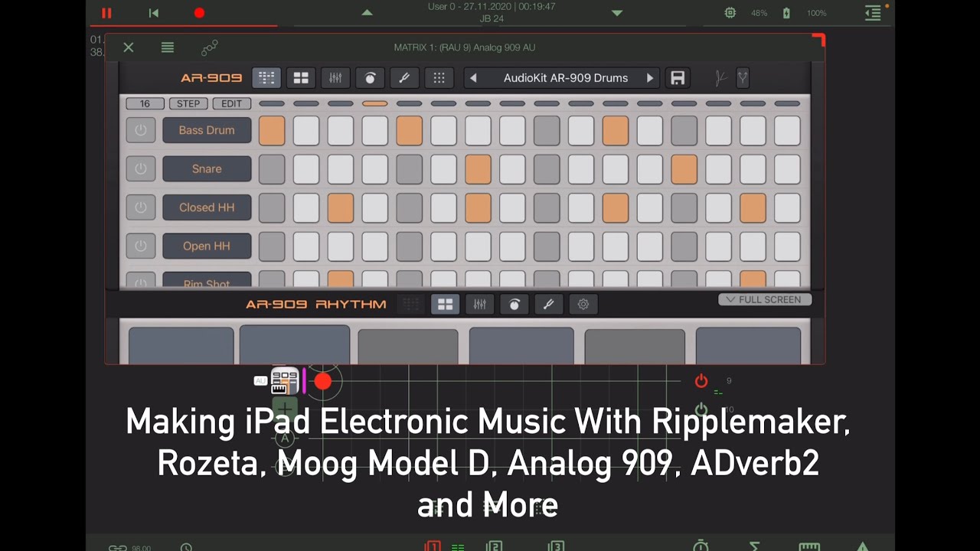This screenshot has height=551, width=980.
Task: Disable Snare step 7
Action: [478, 169]
